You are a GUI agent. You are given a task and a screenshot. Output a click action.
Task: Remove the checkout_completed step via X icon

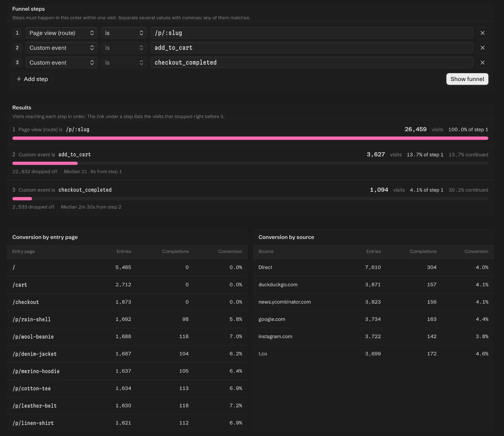pyautogui.click(x=482, y=62)
